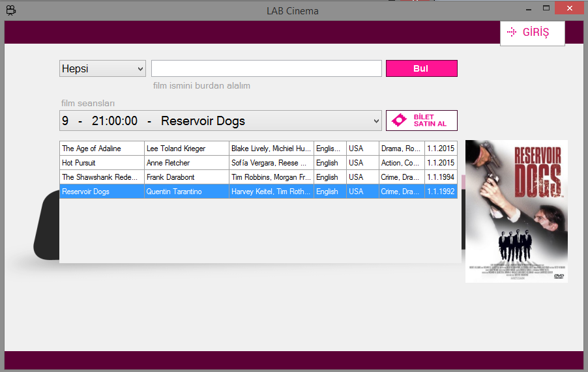The image size is (588, 372).
Task: Maximize the LAB Cinema window
Action: [546, 8]
